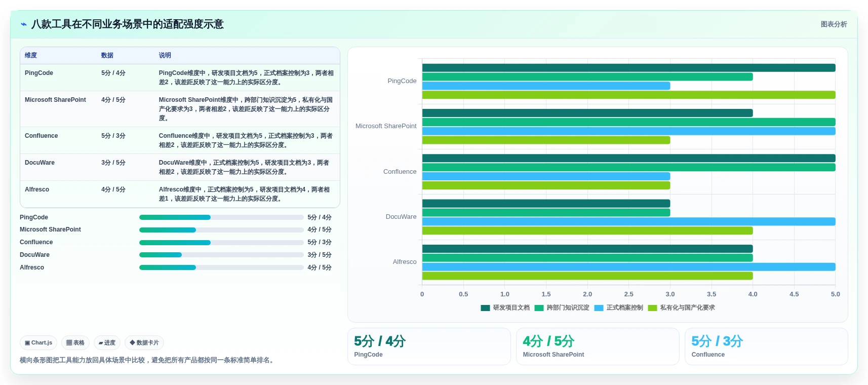Toggle the 正式档案控制 legend color swatch

[x=599, y=308]
